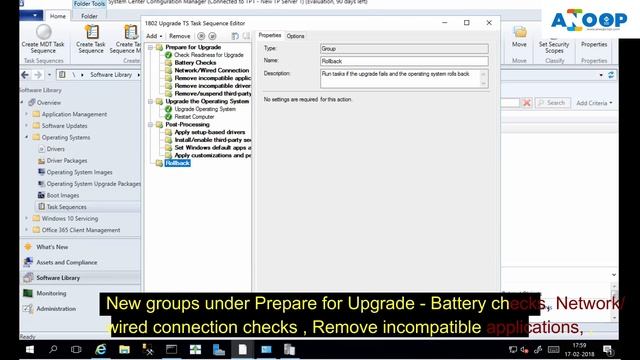
Task: Click the Search button
Action: click(x=553, y=103)
